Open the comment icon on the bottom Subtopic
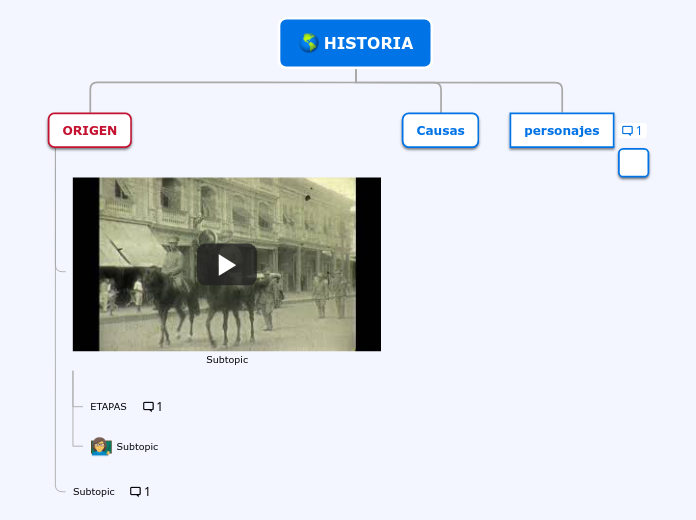Screen dimensions: 696x520 (139, 492)
